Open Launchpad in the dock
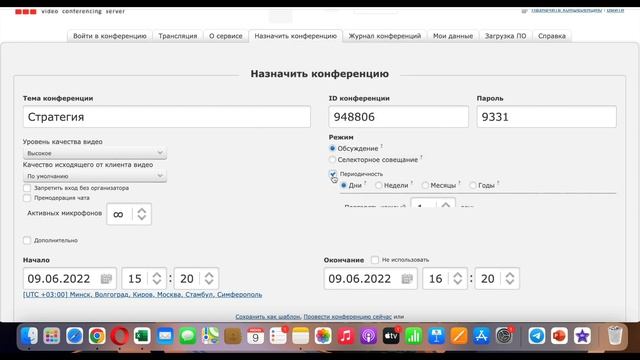This screenshot has width=640, height=360. point(51,336)
